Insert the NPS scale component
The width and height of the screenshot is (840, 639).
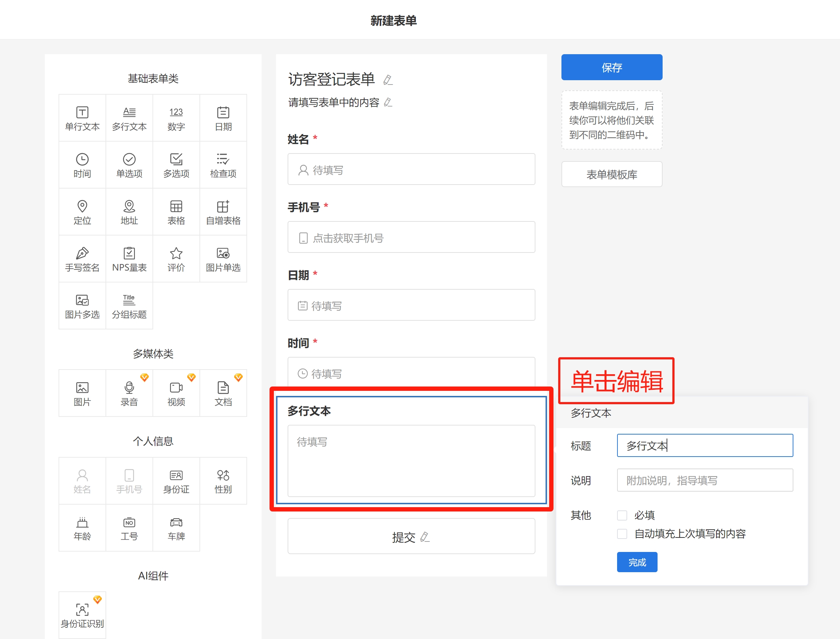tap(129, 259)
